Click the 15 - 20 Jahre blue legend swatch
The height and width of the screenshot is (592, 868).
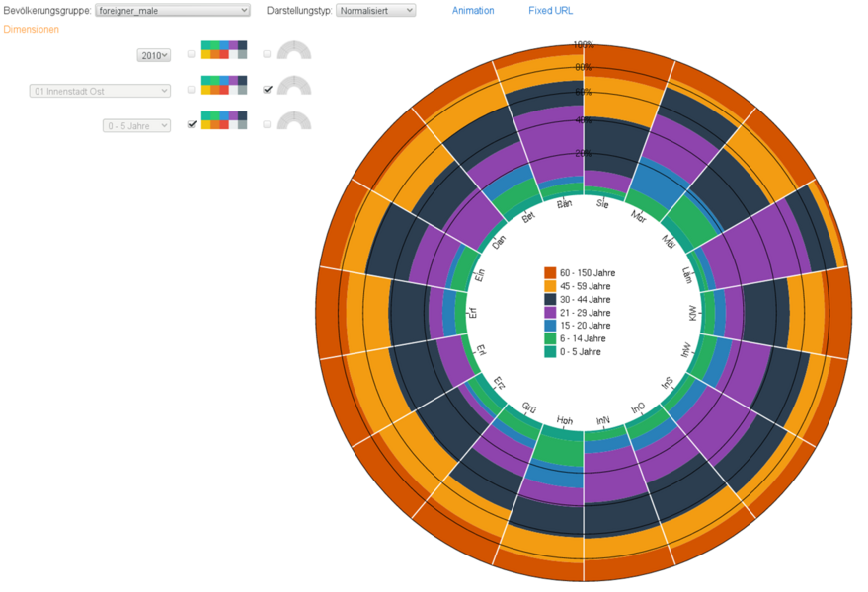[550, 325]
